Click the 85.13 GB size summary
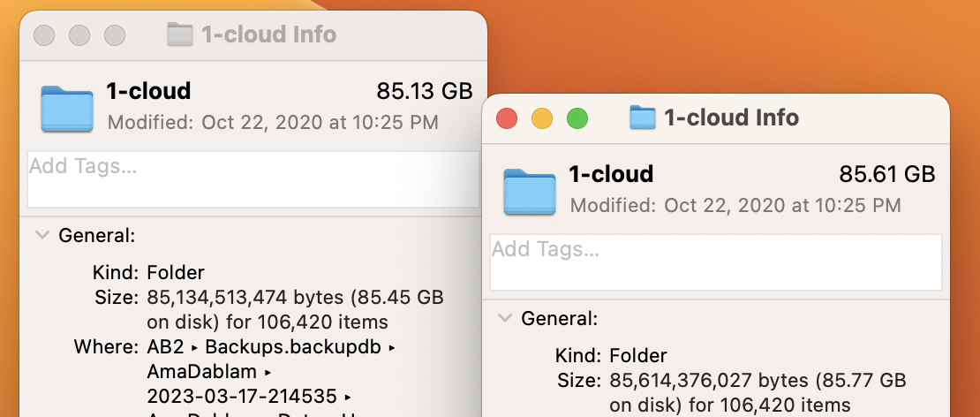The height and width of the screenshot is (417, 980). click(x=425, y=91)
